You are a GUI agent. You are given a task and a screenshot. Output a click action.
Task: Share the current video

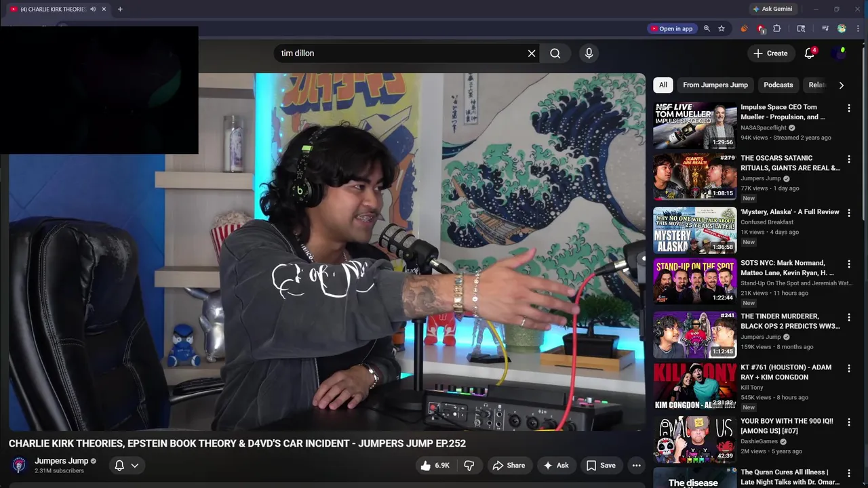pyautogui.click(x=509, y=465)
